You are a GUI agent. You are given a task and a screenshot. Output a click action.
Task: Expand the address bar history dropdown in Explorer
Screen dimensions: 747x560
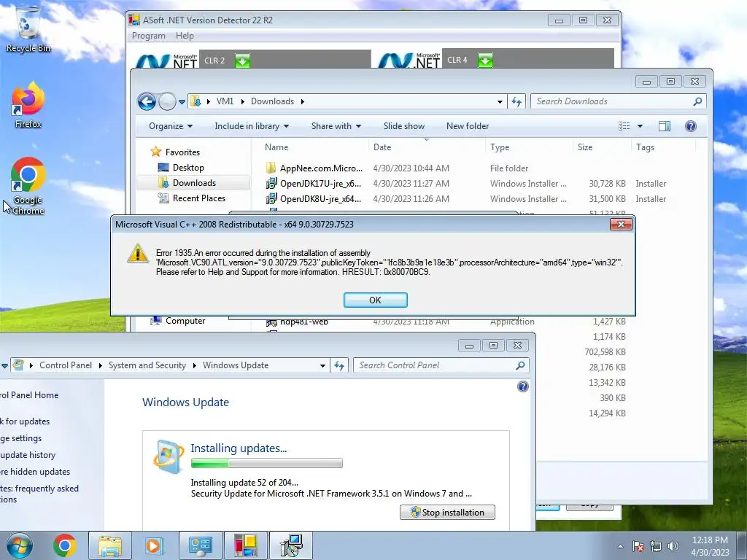tap(500, 101)
